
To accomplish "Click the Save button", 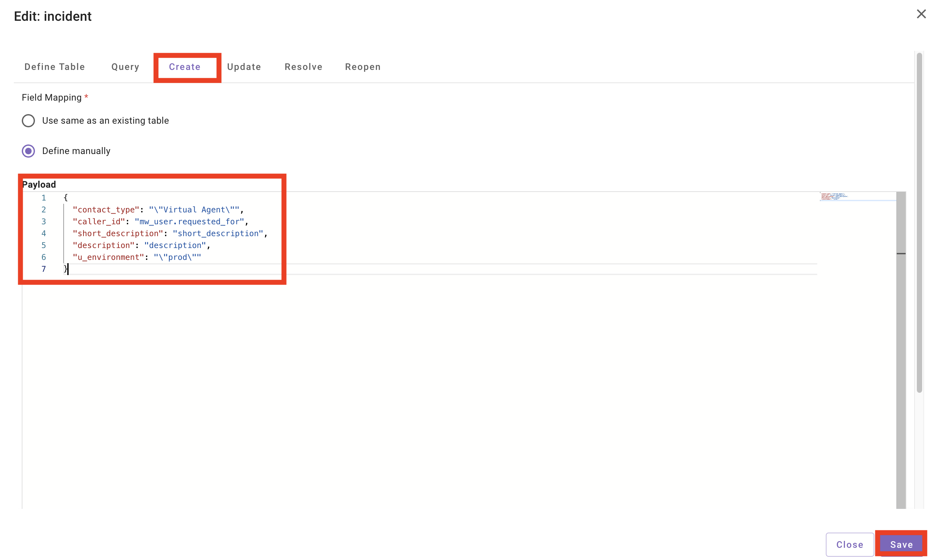I will (x=901, y=544).
